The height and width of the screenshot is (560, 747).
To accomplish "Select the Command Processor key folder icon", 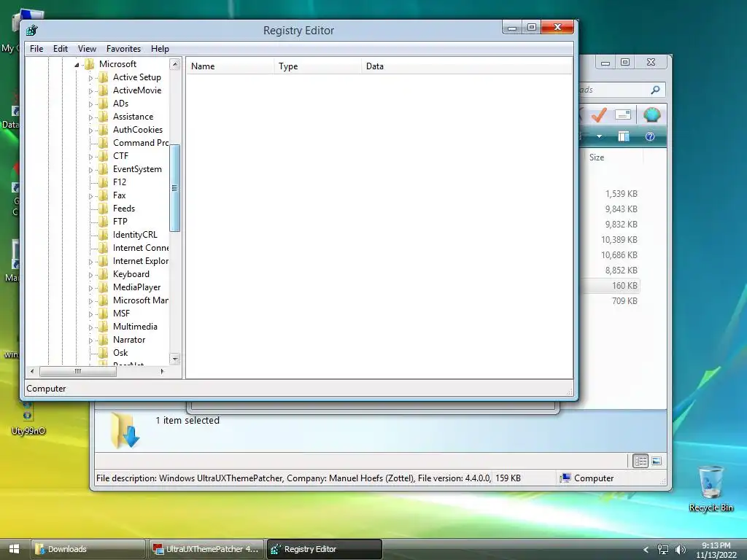I will [x=104, y=143].
